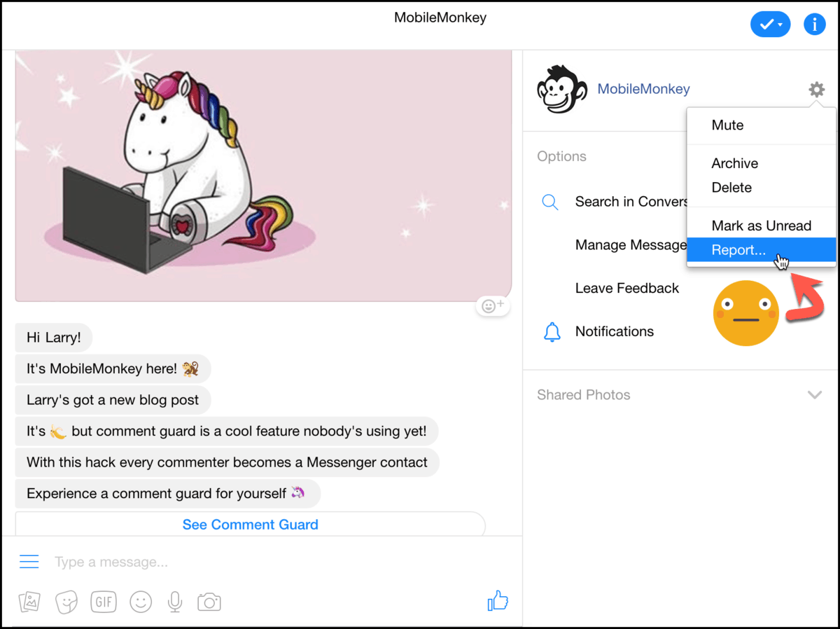Click the message about comment guard cool feature
The height and width of the screenshot is (629, 840).
[x=227, y=431]
